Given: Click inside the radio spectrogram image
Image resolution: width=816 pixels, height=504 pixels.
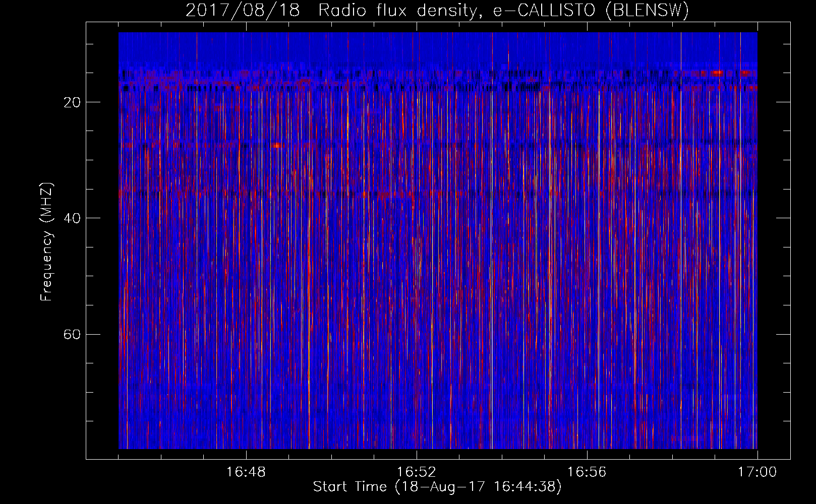Looking at the screenshot, I should [x=438, y=240].
